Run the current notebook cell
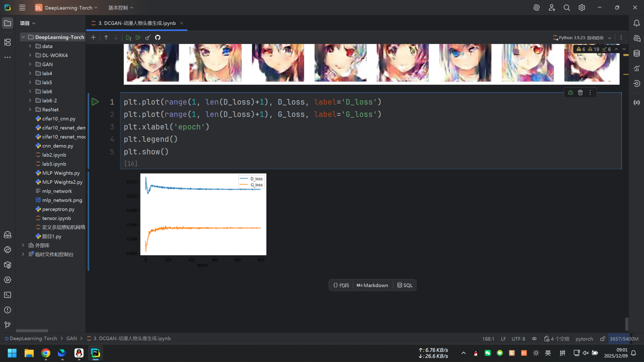This screenshot has width=644, height=362. pyautogui.click(x=95, y=102)
